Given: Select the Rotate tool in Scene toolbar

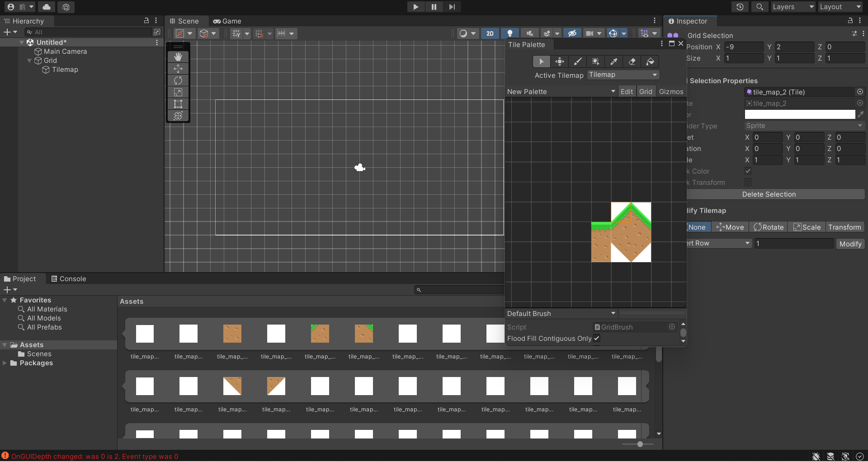Looking at the screenshot, I should pyautogui.click(x=178, y=80).
